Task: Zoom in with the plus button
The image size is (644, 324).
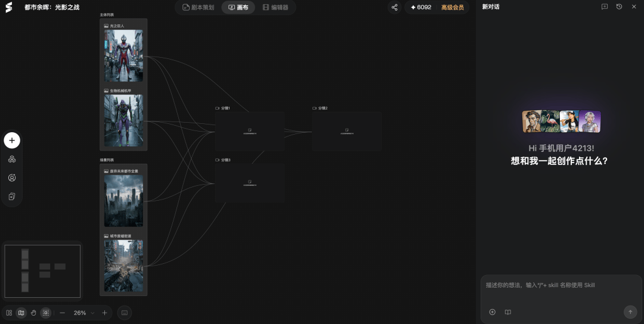Action: tap(105, 313)
